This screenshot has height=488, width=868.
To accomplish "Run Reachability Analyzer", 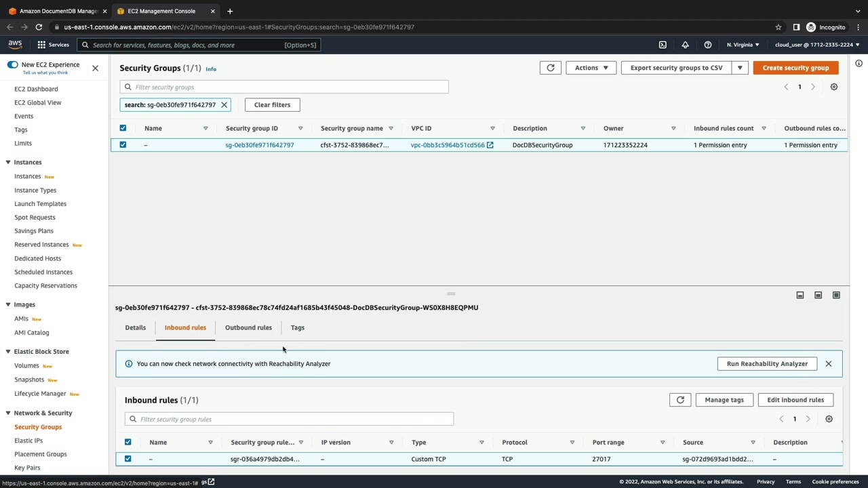I will [767, 364].
